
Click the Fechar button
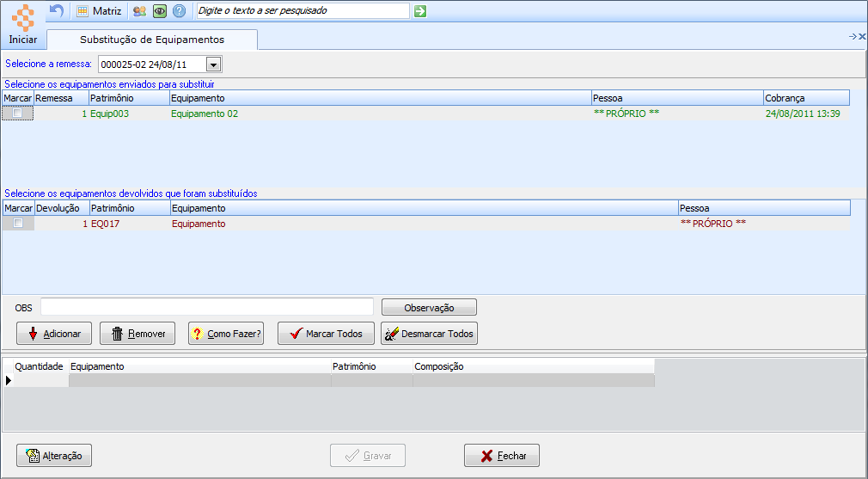502,456
